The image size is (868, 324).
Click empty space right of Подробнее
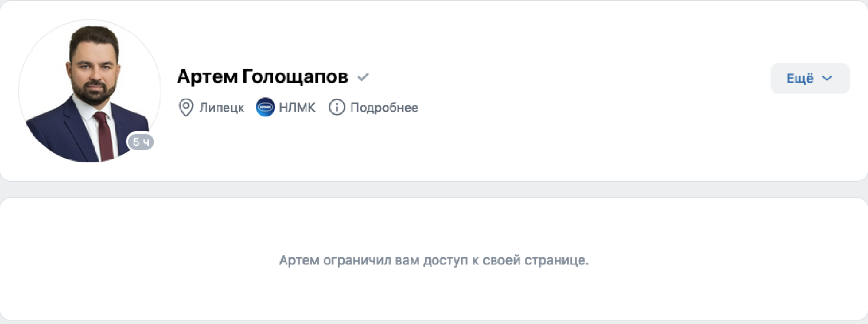click(586, 108)
